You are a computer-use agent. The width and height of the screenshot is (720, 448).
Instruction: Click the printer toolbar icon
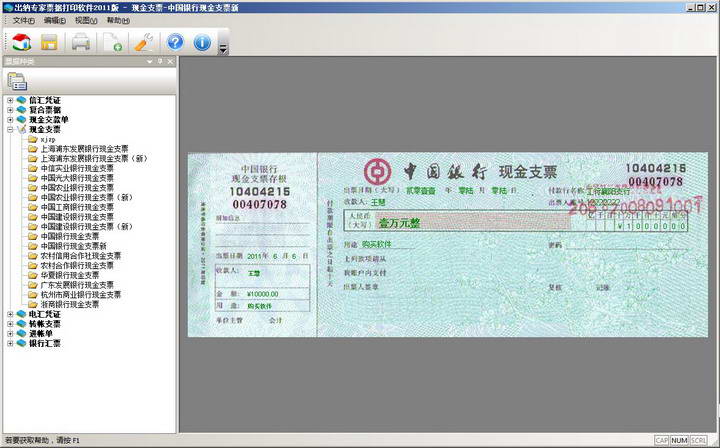(81, 43)
